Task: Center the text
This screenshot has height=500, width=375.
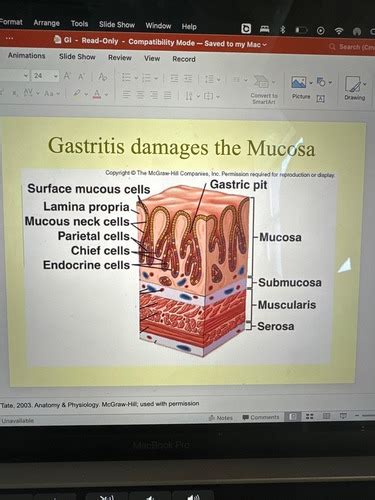Action: pos(140,95)
